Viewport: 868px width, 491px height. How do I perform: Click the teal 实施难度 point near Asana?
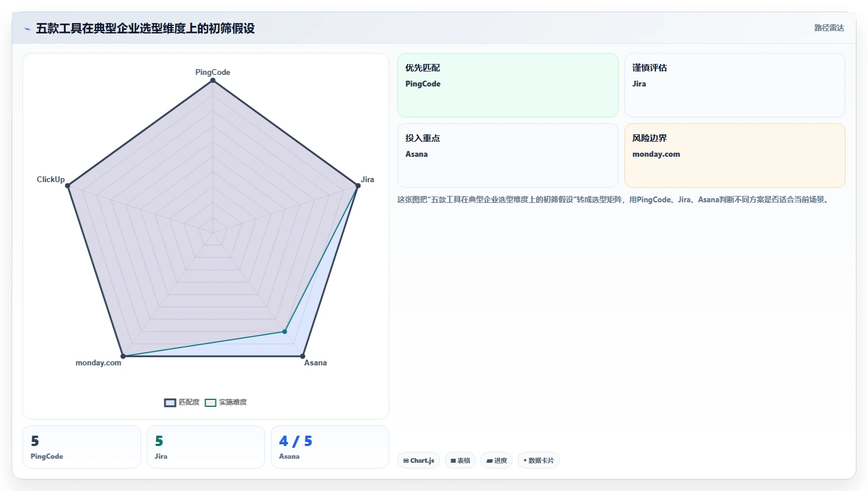pyautogui.click(x=285, y=331)
